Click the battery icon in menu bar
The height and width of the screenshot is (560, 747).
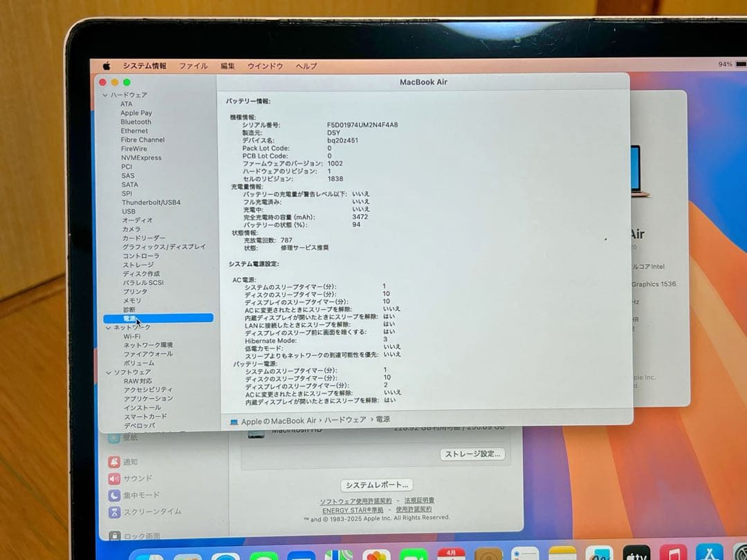tap(741, 64)
